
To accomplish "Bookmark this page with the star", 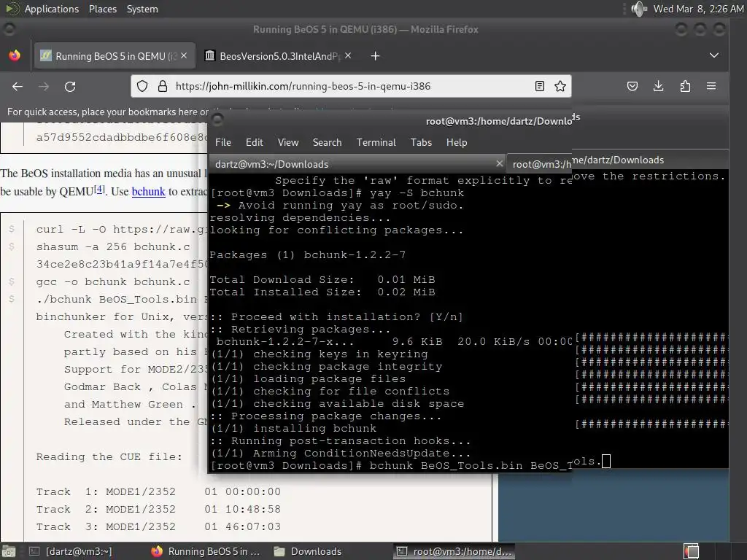I will click(560, 86).
